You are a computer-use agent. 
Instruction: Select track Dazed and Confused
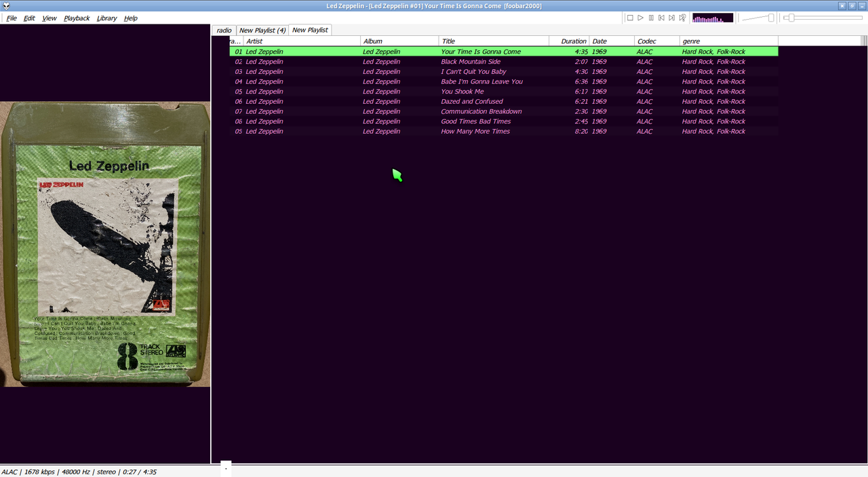(x=504, y=101)
